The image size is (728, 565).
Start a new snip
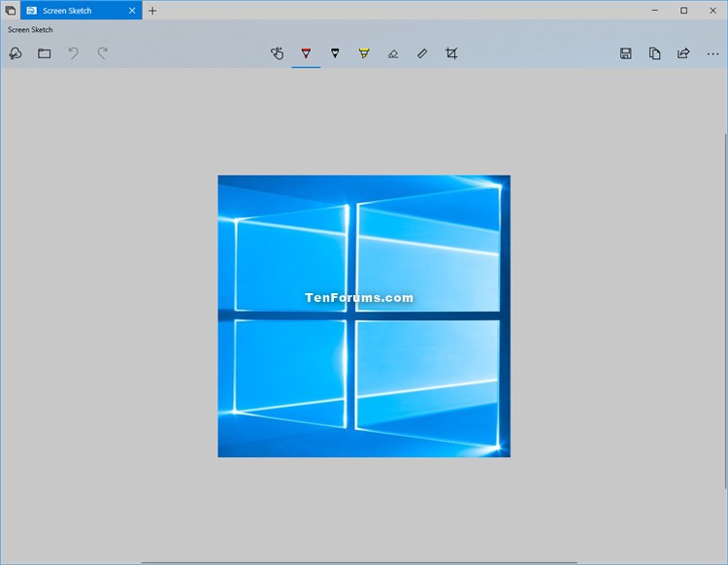16,53
